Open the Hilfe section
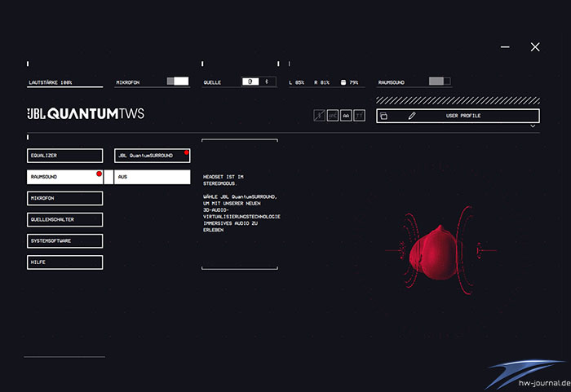571x392 pixels. pos(64,262)
